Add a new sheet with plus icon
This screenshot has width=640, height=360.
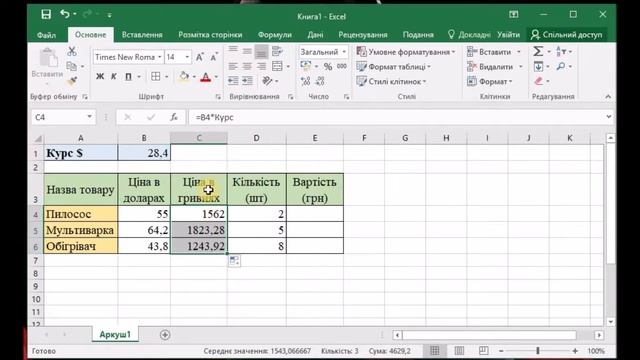click(165, 335)
